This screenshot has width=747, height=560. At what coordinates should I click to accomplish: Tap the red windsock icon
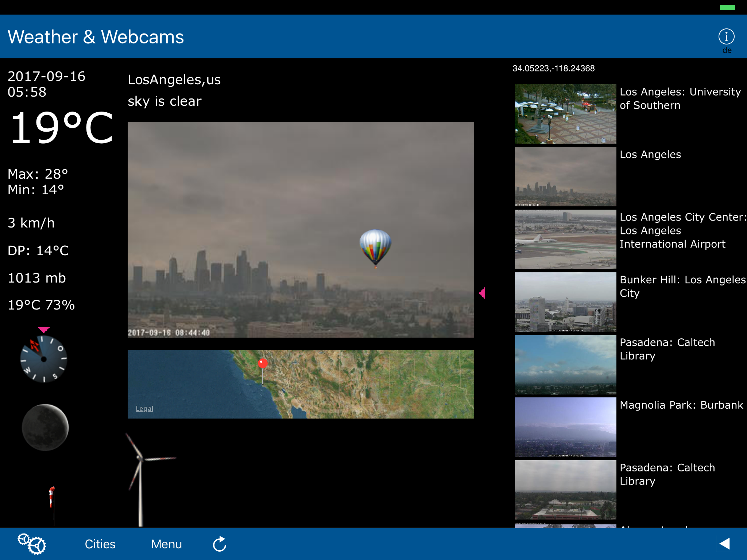click(52, 498)
